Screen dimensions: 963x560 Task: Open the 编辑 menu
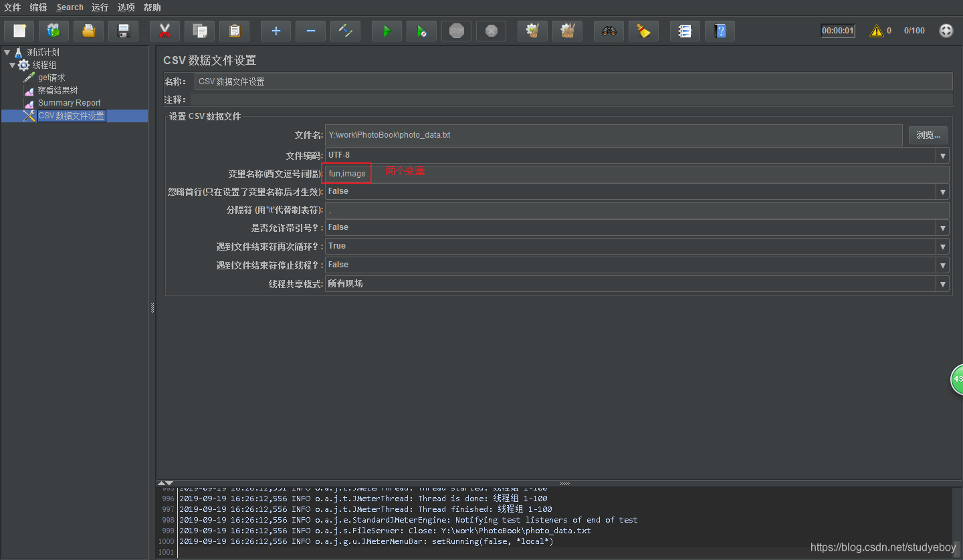click(39, 7)
